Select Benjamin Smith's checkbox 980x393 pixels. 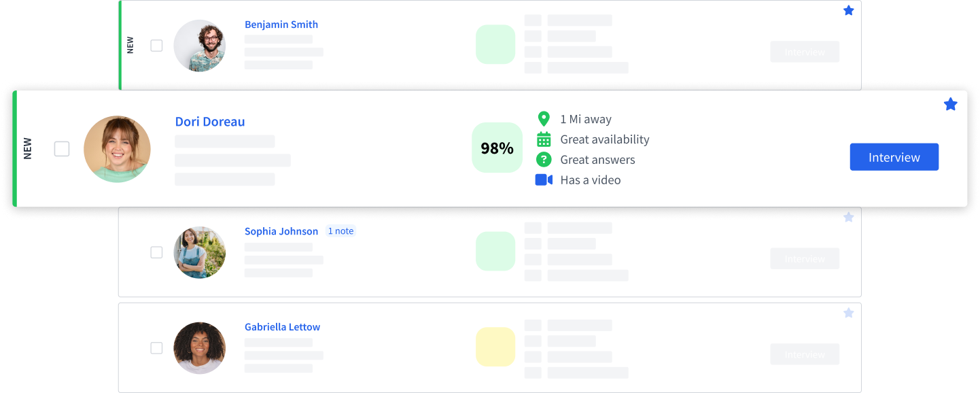156,46
